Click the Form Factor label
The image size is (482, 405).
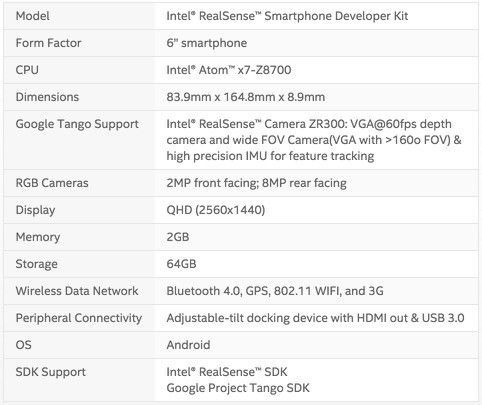[x=48, y=43]
